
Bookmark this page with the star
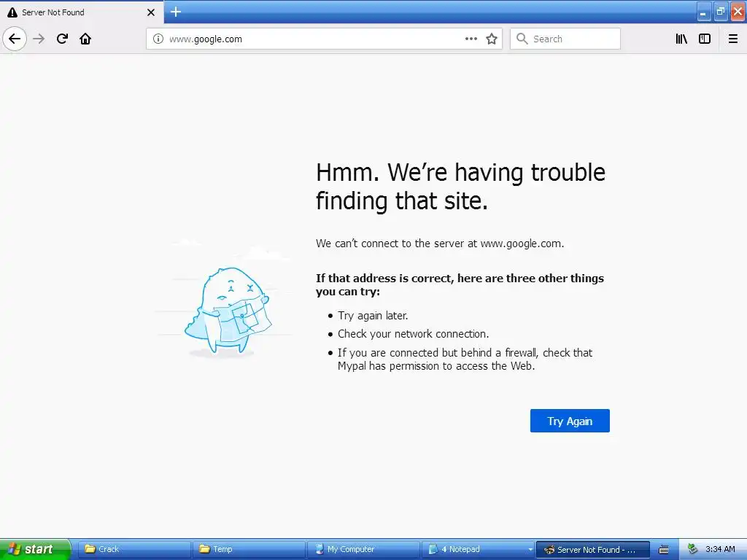coord(492,39)
